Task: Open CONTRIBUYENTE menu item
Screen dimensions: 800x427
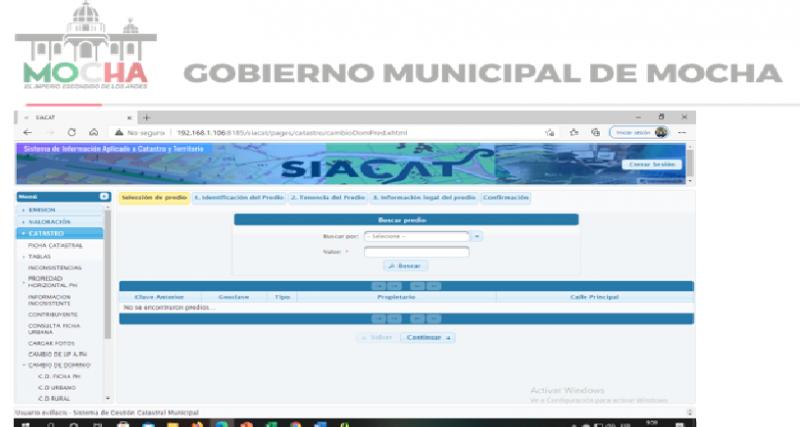Action: (53, 315)
